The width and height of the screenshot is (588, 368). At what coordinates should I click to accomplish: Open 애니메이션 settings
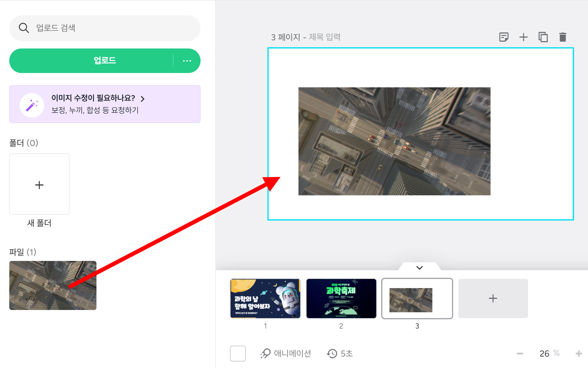(x=286, y=354)
